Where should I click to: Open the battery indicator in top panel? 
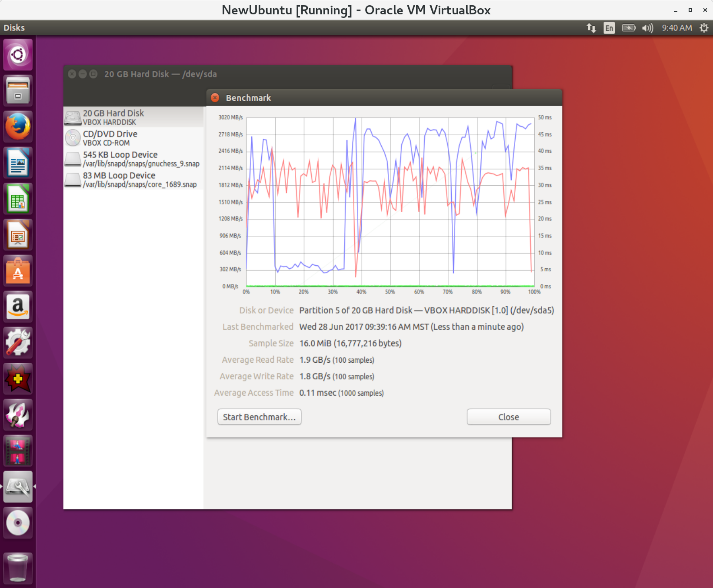(629, 28)
